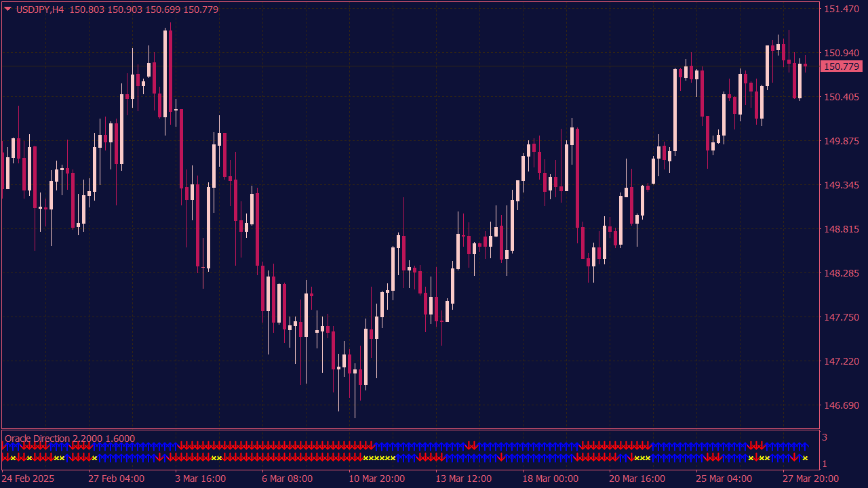Click price scale value 151.470

841,9
